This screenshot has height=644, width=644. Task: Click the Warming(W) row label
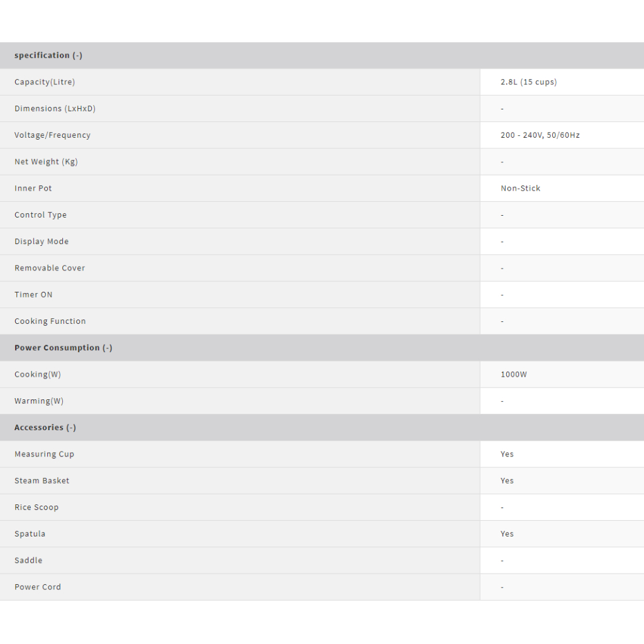(x=39, y=401)
